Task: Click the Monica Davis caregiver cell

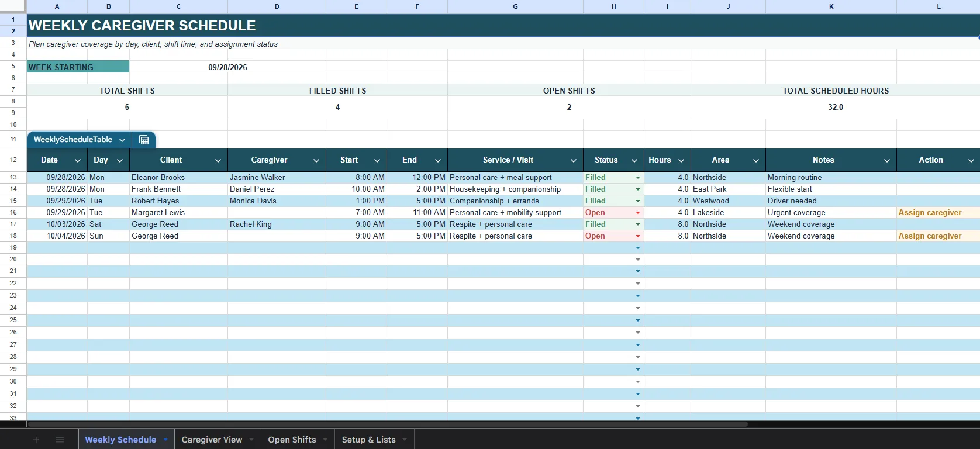Action: 277,201
